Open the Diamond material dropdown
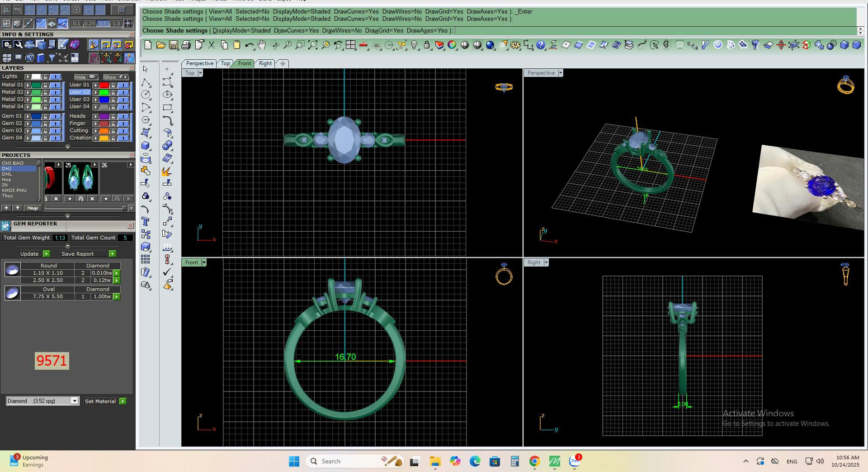 point(75,401)
